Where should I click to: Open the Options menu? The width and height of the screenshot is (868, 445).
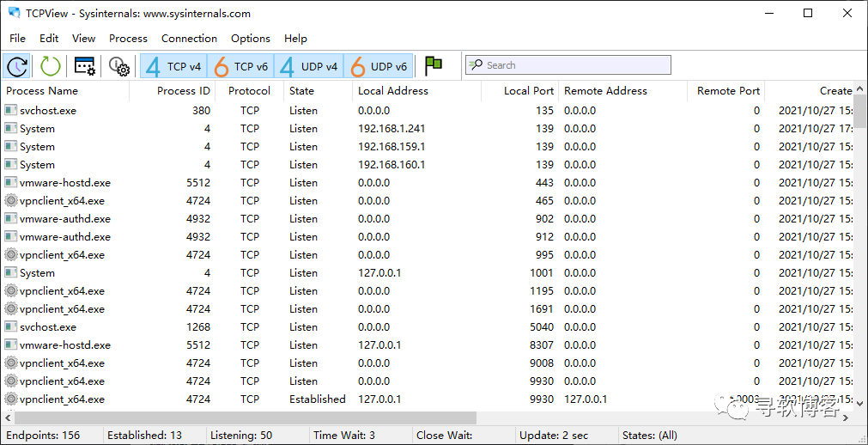click(250, 39)
